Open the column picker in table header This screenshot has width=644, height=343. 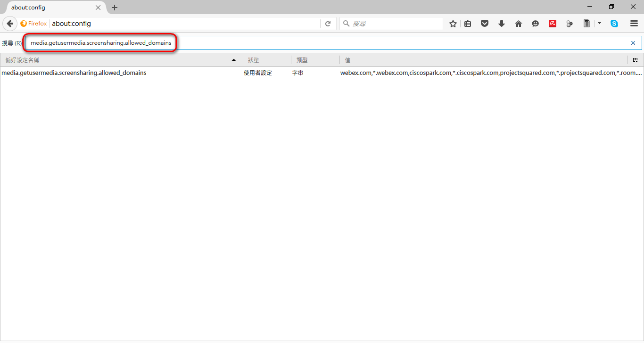(x=635, y=60)
